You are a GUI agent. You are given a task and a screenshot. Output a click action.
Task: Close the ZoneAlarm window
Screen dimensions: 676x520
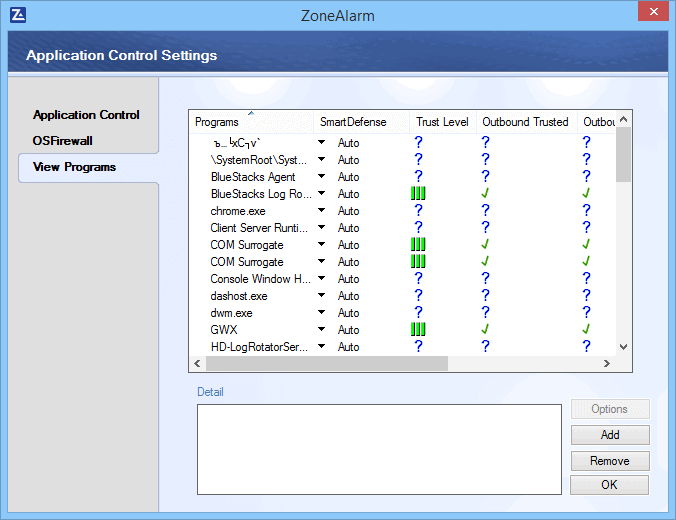coord(654,11)
